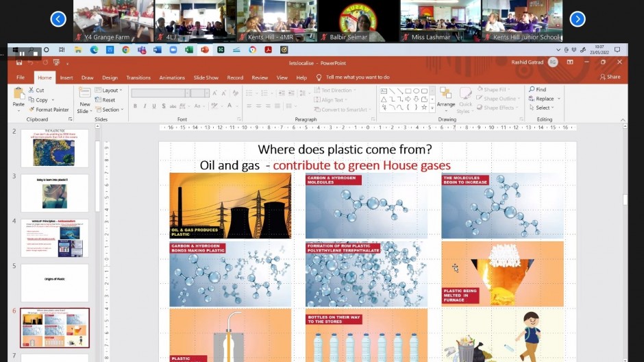644x362 pixels.
Task: Toggle Bold formatting
Action: [135, 106]
